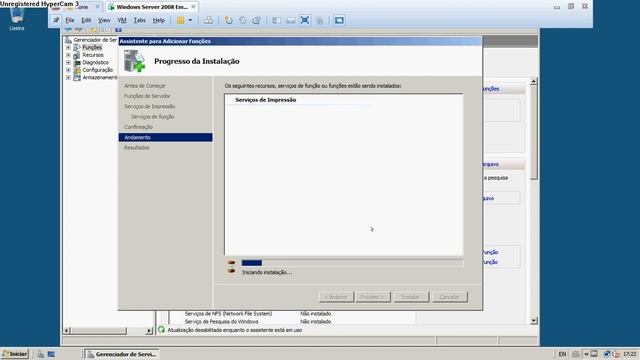The image size is (640, 360).
Task: Expand the Recursos tree node
Action: coord(68,55)
